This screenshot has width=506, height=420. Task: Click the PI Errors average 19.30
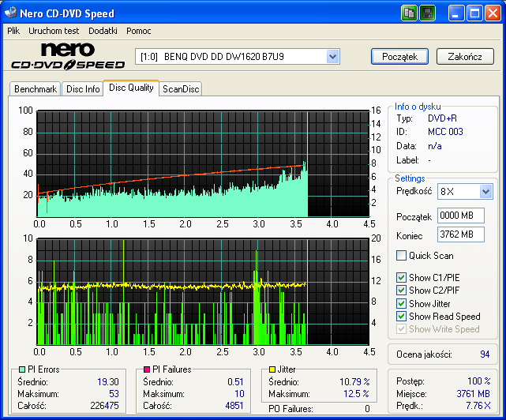pos(108,382)
